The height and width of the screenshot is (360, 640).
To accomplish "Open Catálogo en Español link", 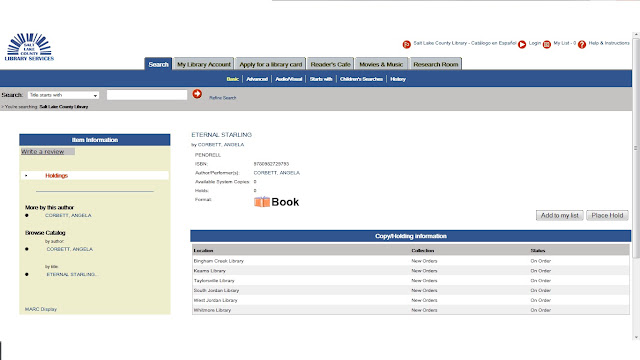I will tap(465, 43).
